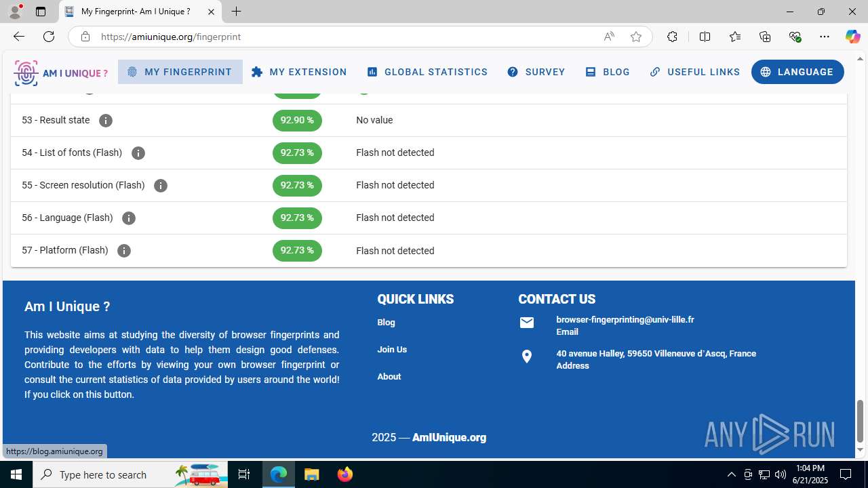
Task: Open the Language dropdown button
Action: click(x=797, y=72)
